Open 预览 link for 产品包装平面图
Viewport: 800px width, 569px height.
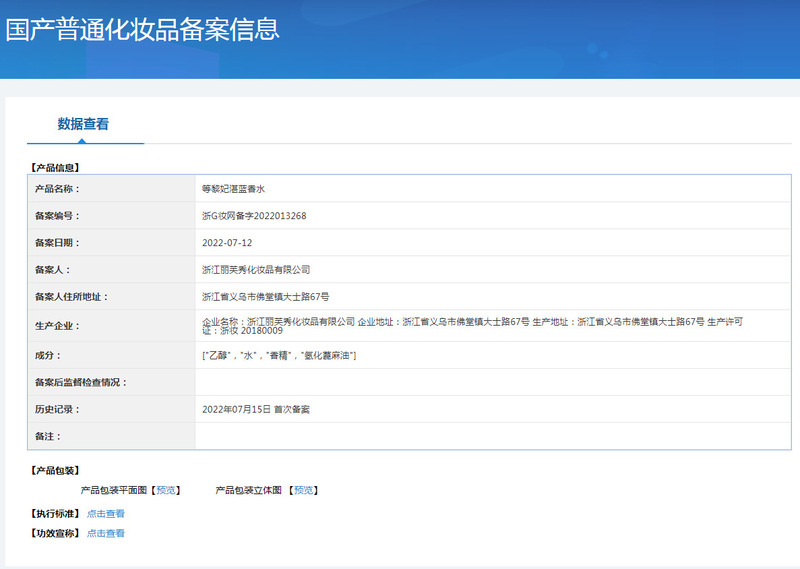click(x=166, y=490)
